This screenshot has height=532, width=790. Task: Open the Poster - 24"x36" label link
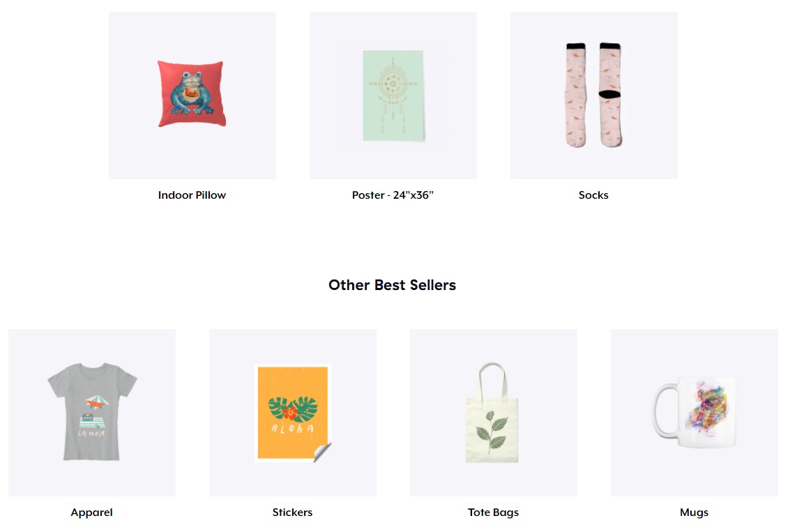pyautogui.click(x=393, y=195)
